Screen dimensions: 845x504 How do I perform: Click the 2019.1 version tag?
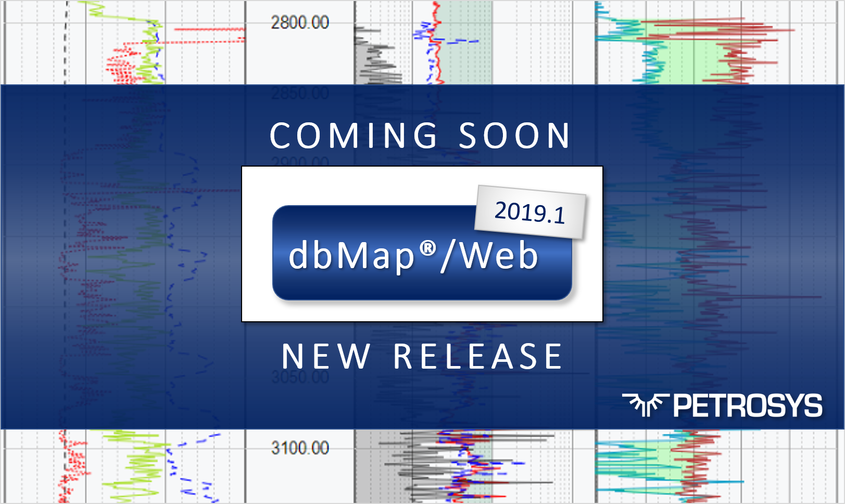click(530, 212)
